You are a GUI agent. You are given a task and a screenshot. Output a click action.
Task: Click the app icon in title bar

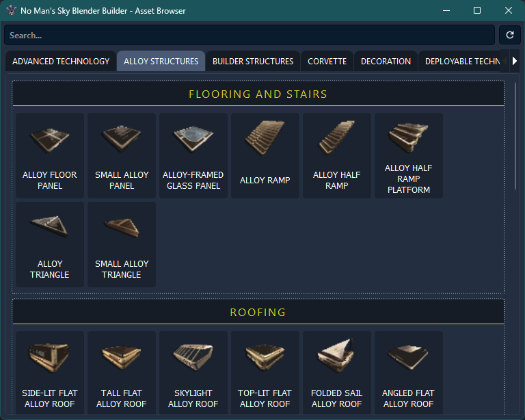[x=12, y=10]
